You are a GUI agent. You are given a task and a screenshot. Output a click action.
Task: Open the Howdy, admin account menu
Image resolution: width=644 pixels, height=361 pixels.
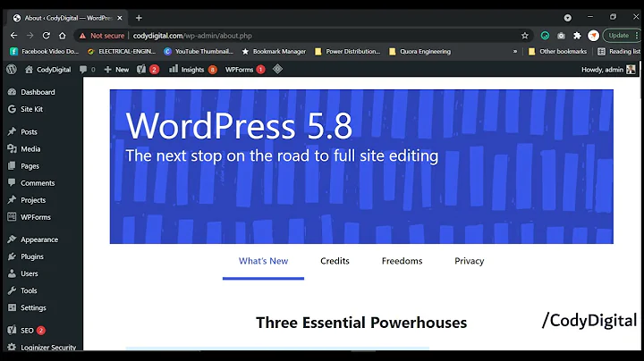click(x=608, y=70)
